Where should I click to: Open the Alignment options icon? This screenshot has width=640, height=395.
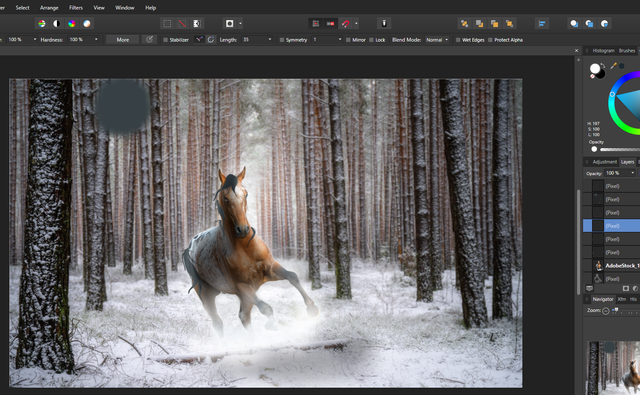tap(542, 24)
